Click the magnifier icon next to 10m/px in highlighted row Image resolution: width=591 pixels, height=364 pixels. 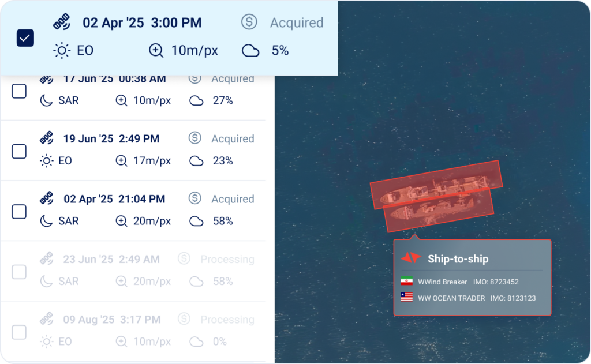[x=156, y=51]
